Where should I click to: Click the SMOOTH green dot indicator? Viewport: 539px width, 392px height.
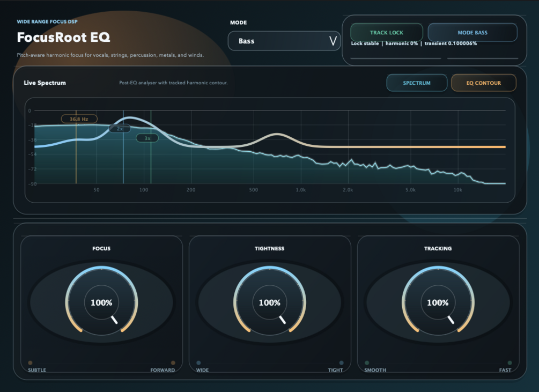click(x=367, y=363)
